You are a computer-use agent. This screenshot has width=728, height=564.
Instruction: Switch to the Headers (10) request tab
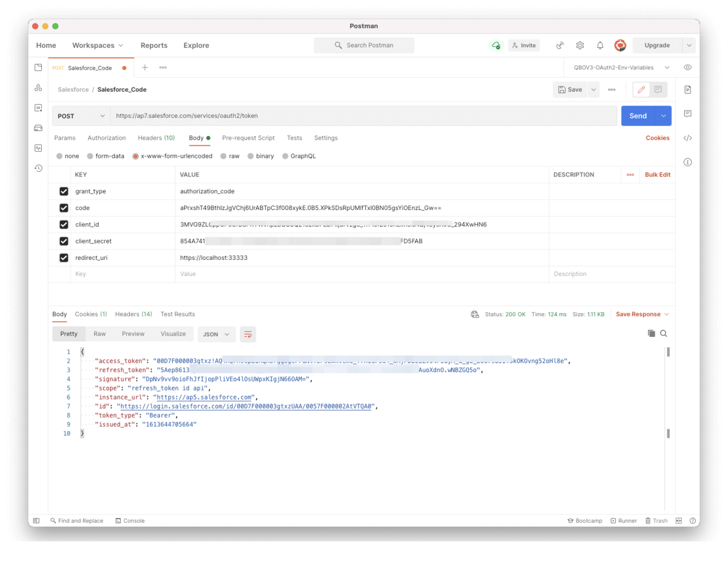pyautogui.click(x=157, y=138)
